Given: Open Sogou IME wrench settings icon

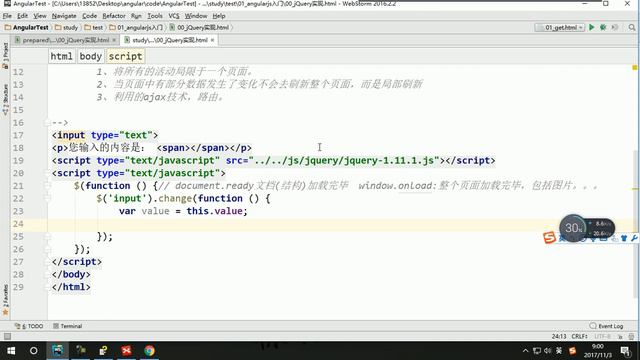Looking at the screenshot, I should point(634,238).
